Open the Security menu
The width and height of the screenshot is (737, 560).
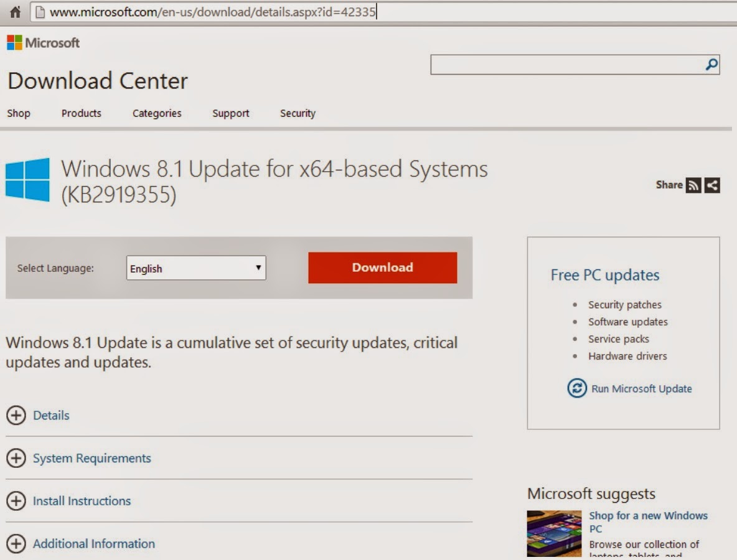click(x=298, y=113)
